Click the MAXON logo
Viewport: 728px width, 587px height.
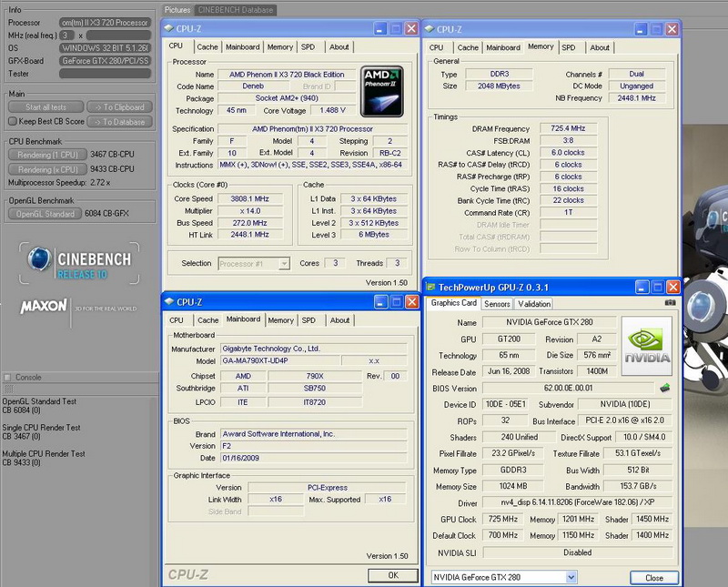click(x=43, y=308)
